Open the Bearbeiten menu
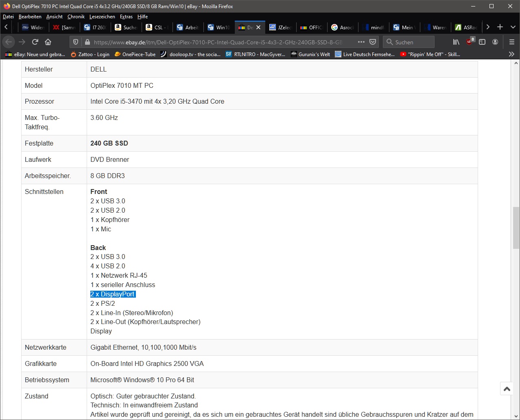This screenshot has height=420, width=520. (30, 17)
